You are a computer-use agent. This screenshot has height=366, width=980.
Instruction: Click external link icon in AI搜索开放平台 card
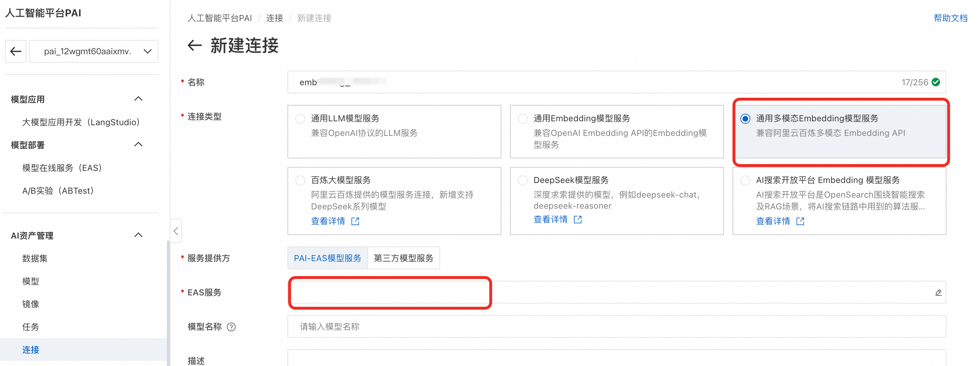coord(800,222)
